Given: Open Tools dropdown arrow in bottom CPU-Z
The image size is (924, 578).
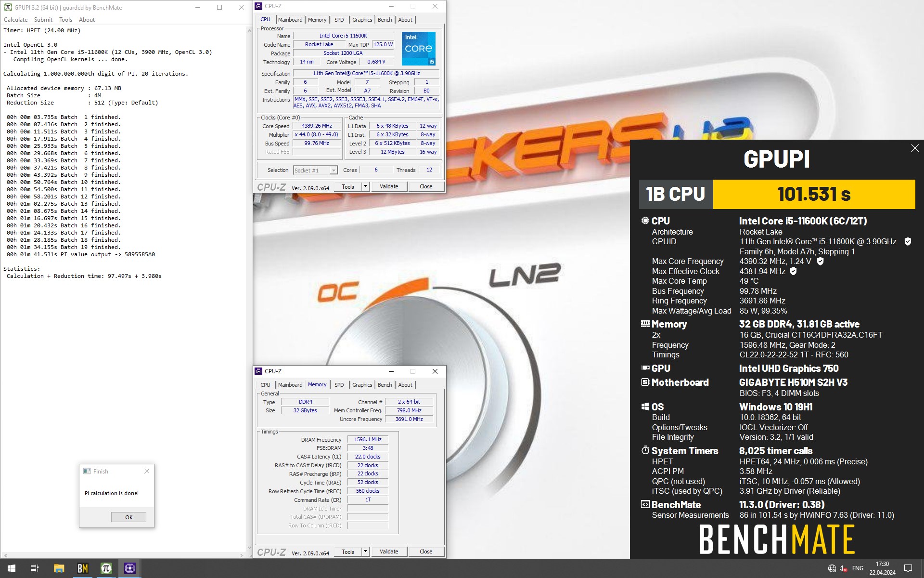Looking at the screenshot, I should (x=365, y=552).
